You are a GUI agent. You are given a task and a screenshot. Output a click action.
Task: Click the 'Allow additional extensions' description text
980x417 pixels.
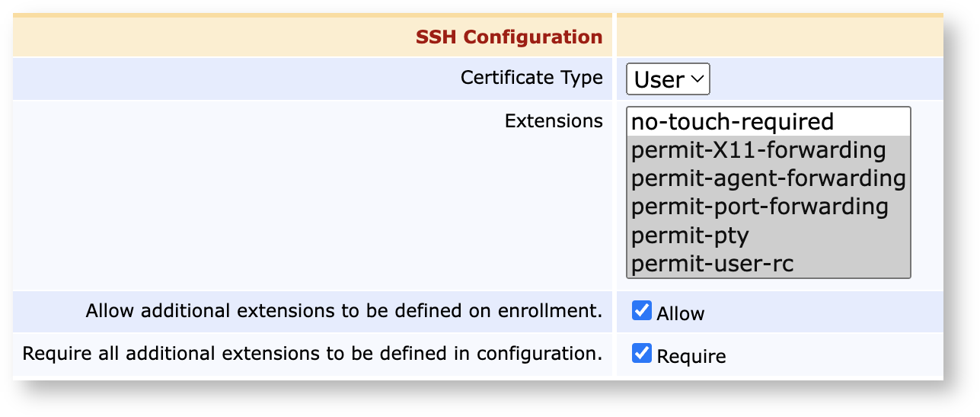coord(344,311)
